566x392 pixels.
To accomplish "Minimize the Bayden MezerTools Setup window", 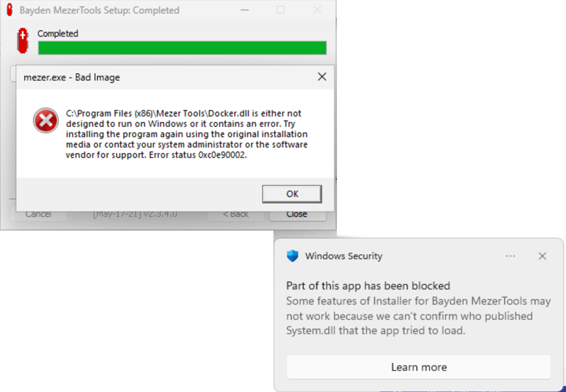I will coord(245,10).
